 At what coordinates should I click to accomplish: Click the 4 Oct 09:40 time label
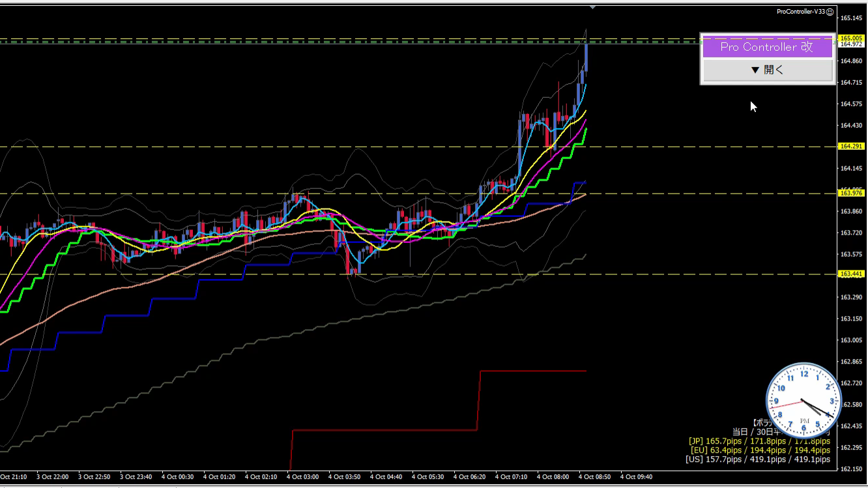(x=637, y=477)
